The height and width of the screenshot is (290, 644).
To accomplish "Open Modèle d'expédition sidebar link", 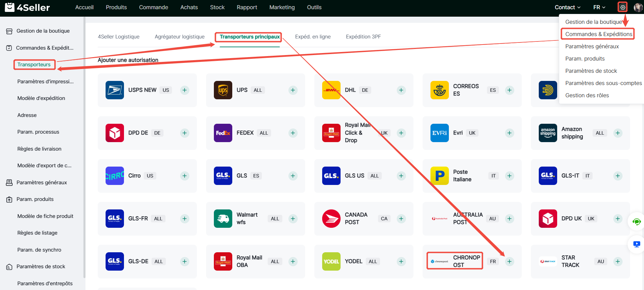I will click(41, 98).
